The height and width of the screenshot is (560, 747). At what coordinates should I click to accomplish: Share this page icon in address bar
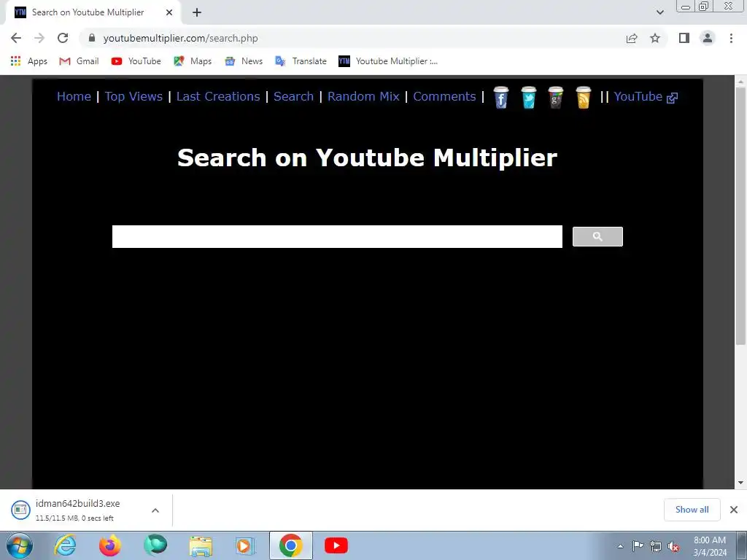[632, 38]
